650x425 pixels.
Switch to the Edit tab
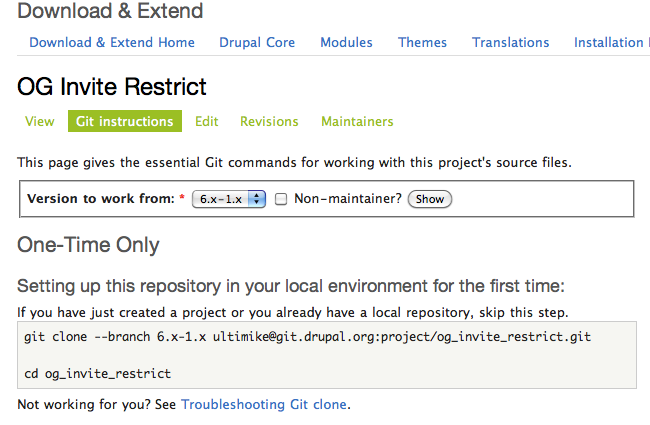coord(206,121)
